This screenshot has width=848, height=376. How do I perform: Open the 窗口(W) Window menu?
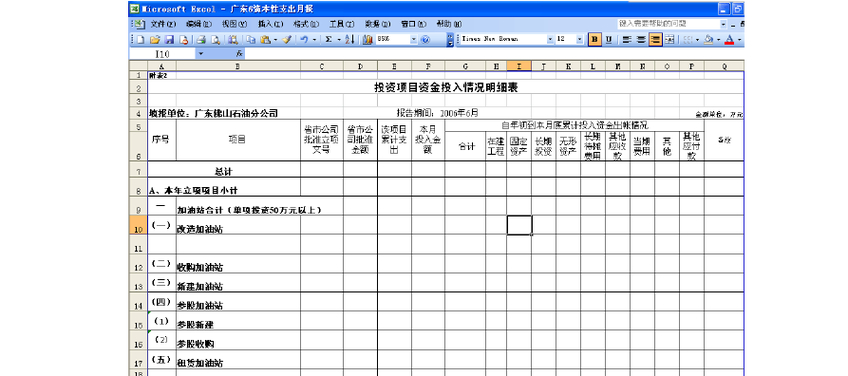(413, 24)
